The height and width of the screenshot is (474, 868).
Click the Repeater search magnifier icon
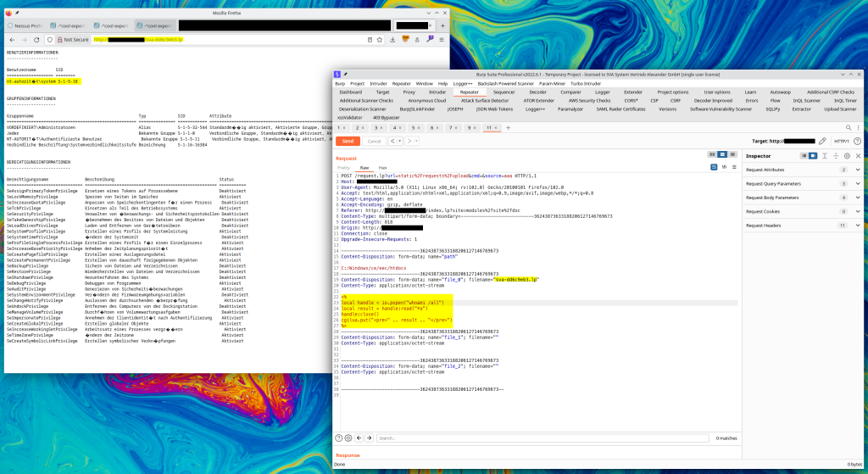pyautogui.click(x=849, y=128)
